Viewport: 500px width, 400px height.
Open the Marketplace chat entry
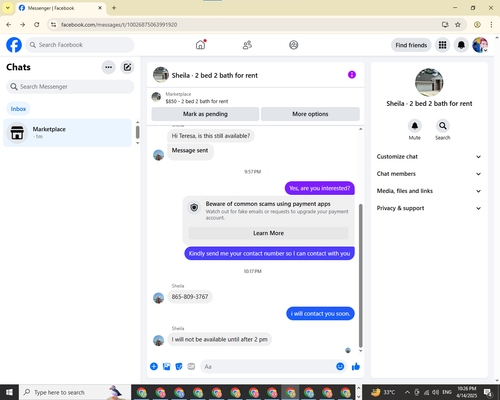[x=67, y=133]
